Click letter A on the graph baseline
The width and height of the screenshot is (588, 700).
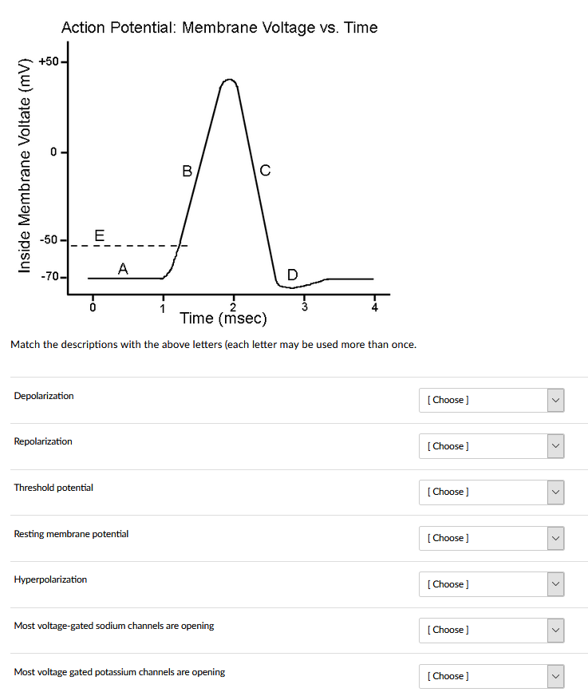(x=123, y=269)
